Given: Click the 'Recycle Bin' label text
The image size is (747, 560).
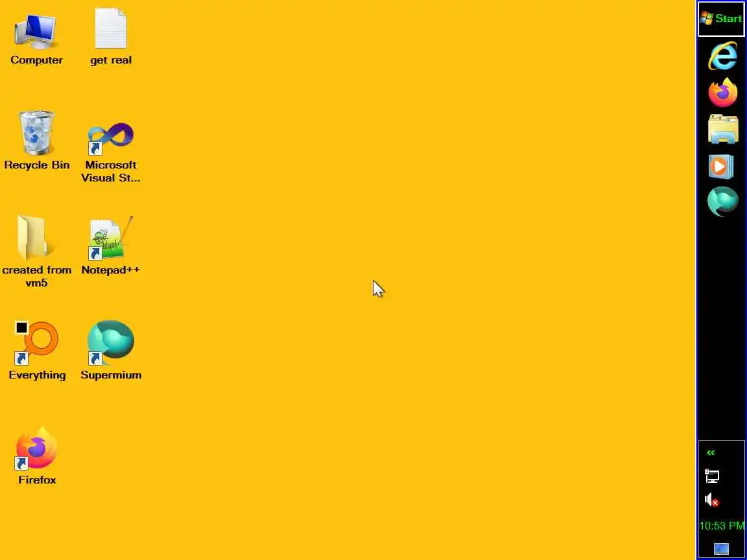Looking at the screenshot, I should click(37, 165).
